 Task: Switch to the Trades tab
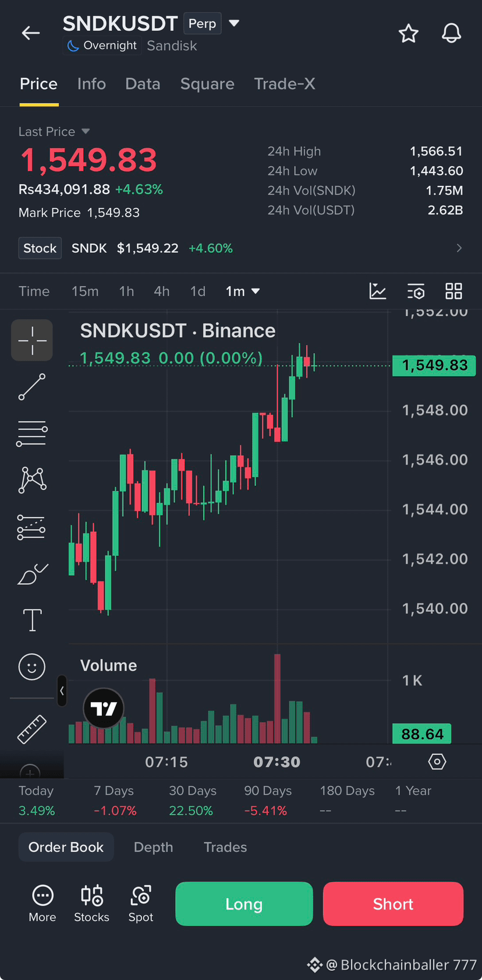click(225, 847)
